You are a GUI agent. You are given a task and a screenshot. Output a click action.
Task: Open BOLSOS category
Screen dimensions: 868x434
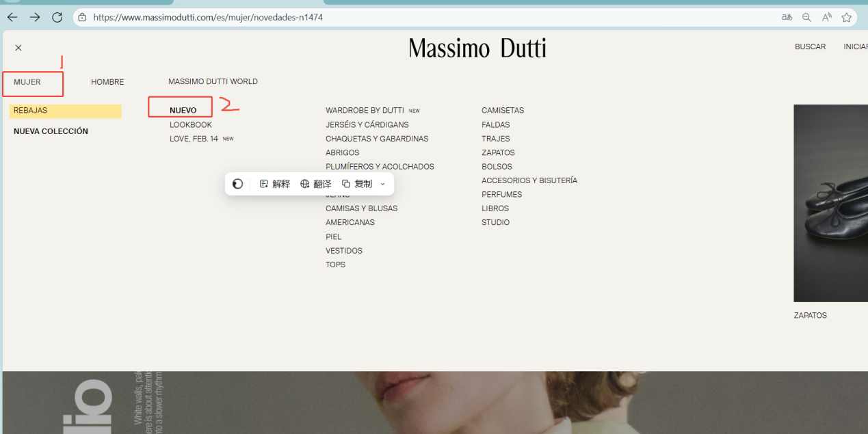(x=497, y=167)
